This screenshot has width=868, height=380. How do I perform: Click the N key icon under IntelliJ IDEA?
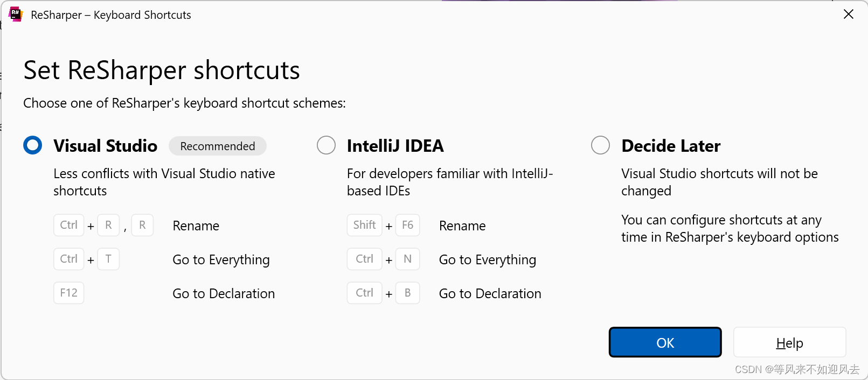click(x=408, y=259)
